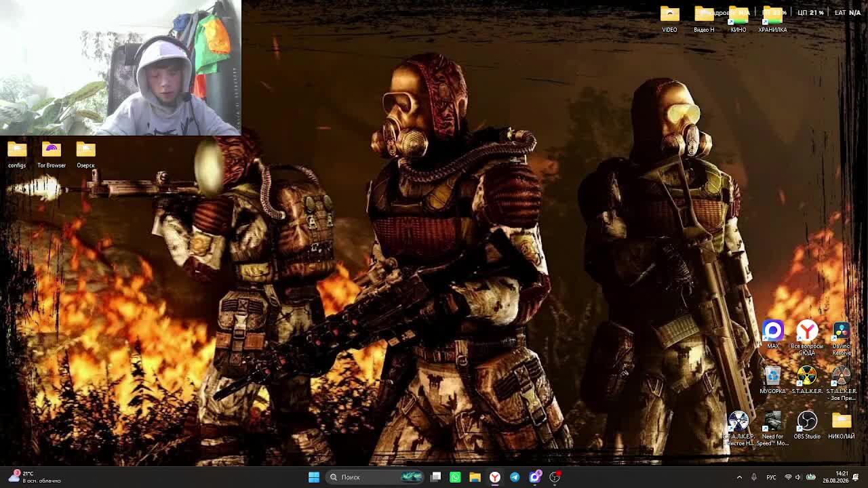
Task: Launch DaVinci Resolve from the desktop
Action: (842, 338)
